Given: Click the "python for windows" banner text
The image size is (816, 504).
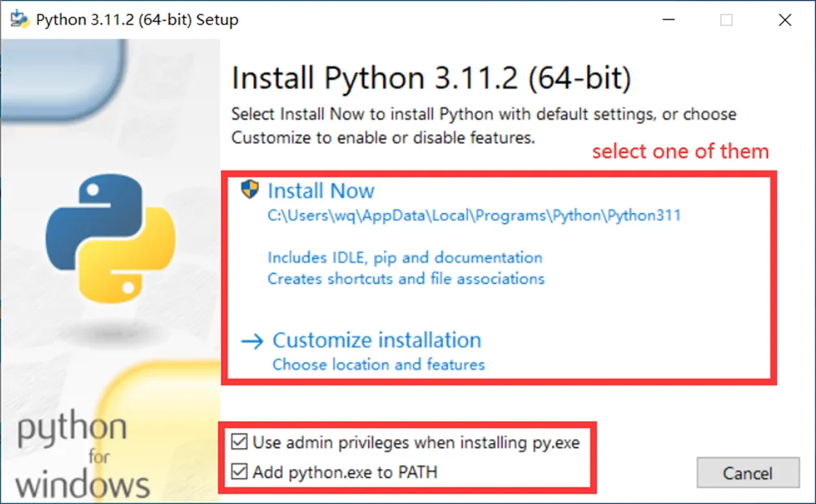Looking at the screenshot, I should click(81, 456).
